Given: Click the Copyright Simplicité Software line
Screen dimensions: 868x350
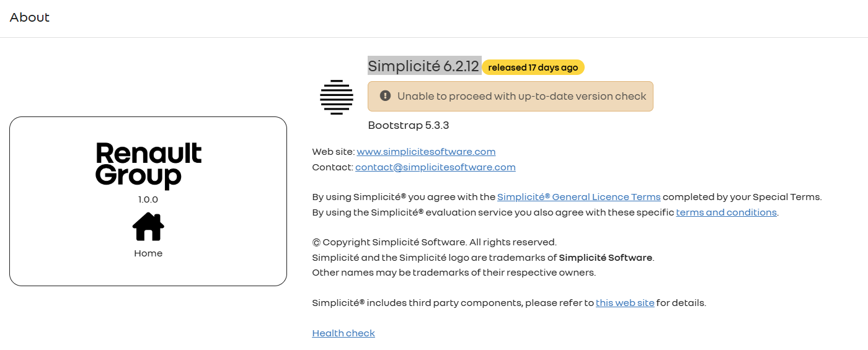Looking at the screenshot, I should tap(434, 242).
